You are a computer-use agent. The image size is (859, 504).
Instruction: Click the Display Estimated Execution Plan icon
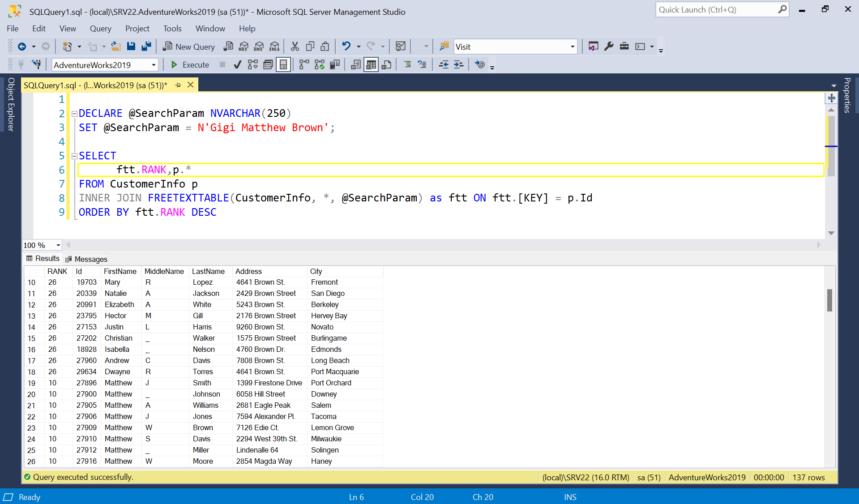[253, 65]
